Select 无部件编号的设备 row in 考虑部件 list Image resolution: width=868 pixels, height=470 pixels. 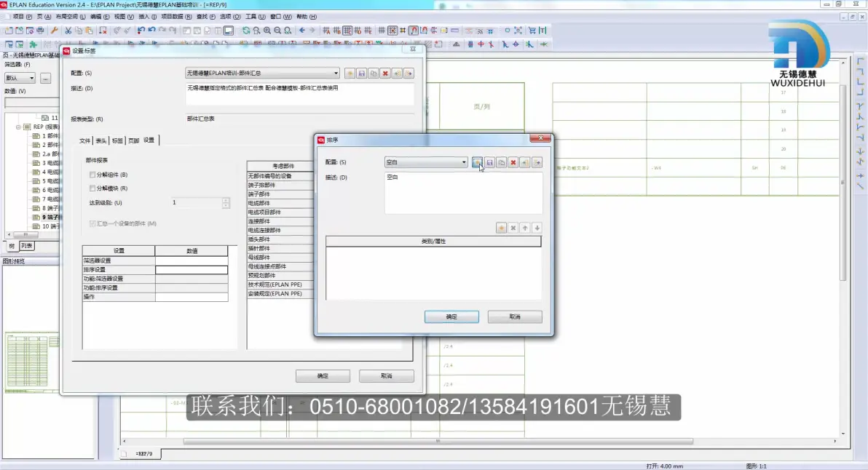point(280,176)
